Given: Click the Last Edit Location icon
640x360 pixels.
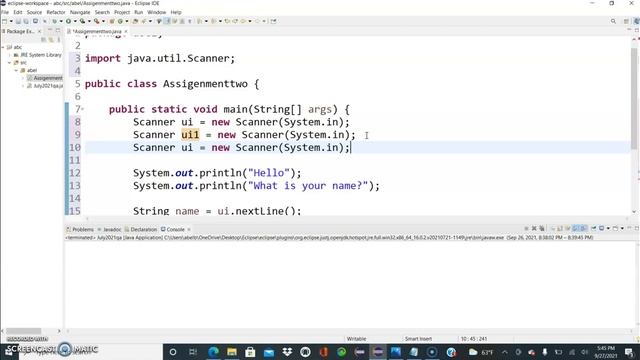Looking at the screenshot, I should click(x=227, y=21).
